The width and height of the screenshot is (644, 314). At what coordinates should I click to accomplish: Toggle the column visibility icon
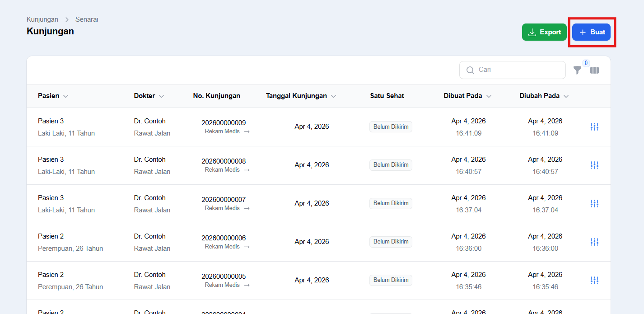(594, 70)
